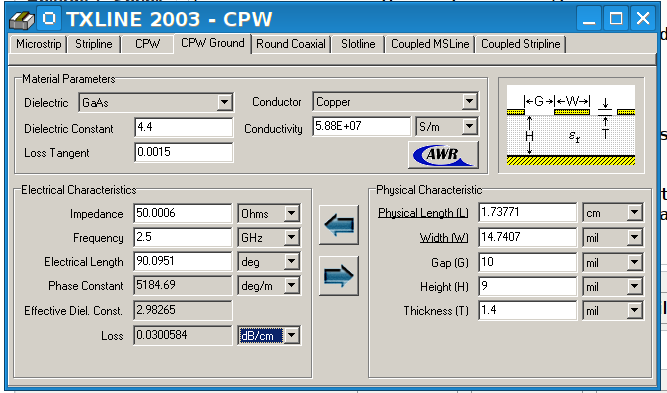Click the Loss value 0.0300584
Viewport: 667px width, 393px height.
click(182, 336)
